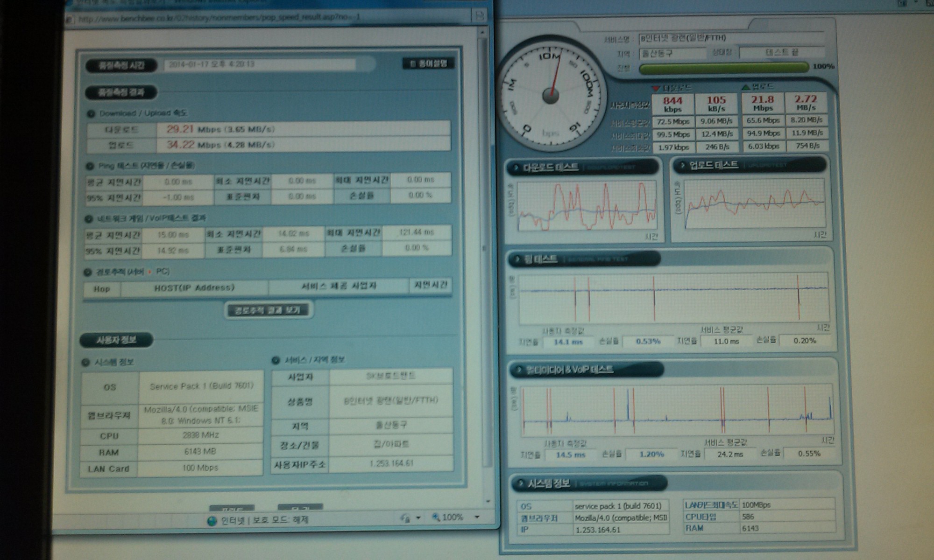Viewport: 934px width, 560px height.
Task: Click the arrow icon on right-window 시스템 정보 header
Action: [x=520, y=484]
